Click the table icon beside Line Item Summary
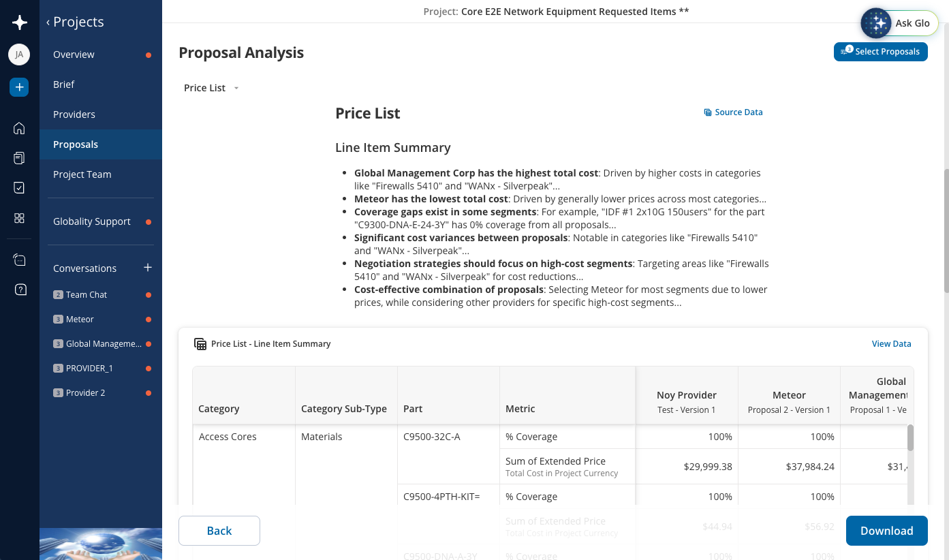The height and width of the screenshot is (560, 949). pos(200,344)
